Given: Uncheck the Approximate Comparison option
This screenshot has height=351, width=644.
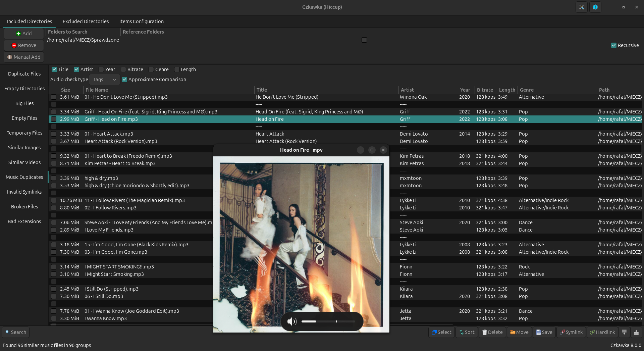Looking at the screenshot, I should click(x=124, y=80).
